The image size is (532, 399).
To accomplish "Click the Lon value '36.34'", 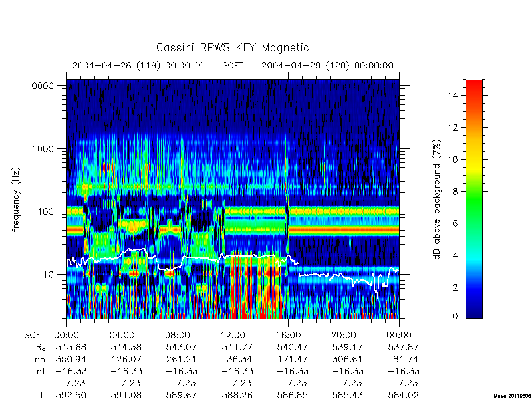I will pos(240,360).
